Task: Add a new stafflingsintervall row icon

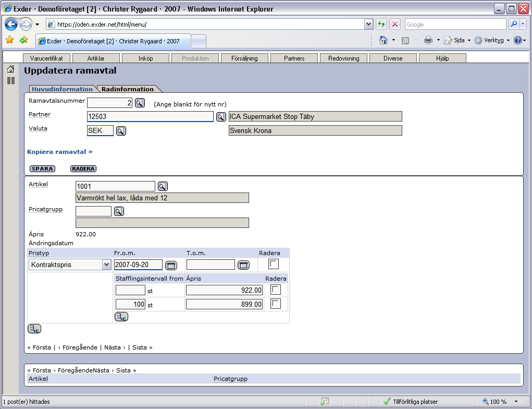Action: click(121, 317)
